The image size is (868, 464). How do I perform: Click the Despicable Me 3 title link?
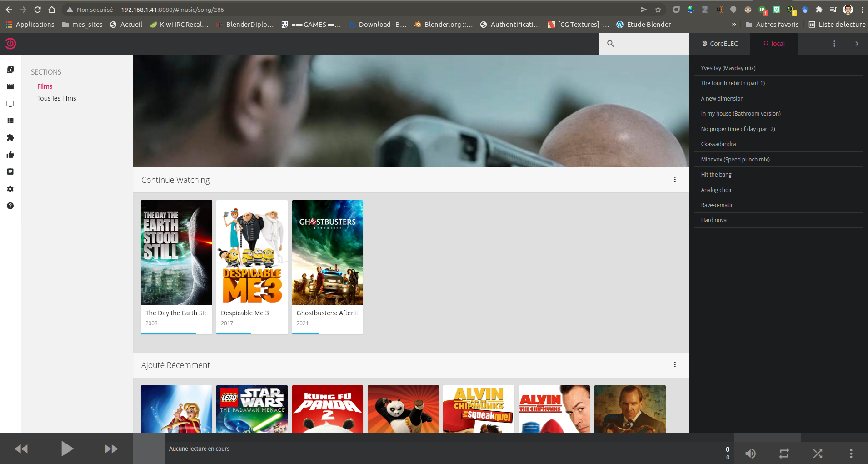click(245, 313)
